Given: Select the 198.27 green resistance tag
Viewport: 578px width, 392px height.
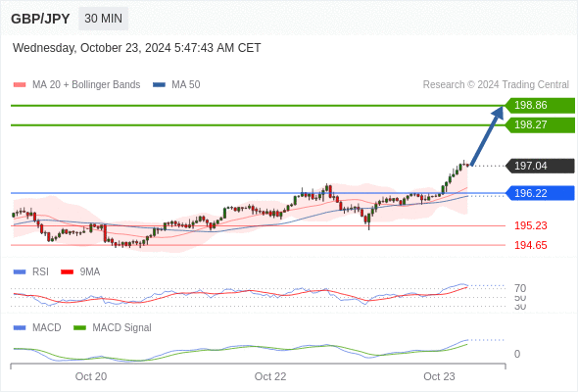Looking at the screenshot, I should click(540, 125).
